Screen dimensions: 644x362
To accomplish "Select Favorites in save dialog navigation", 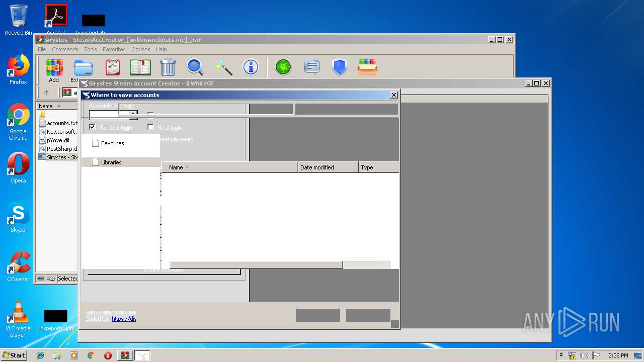I will tap(112, 143).
